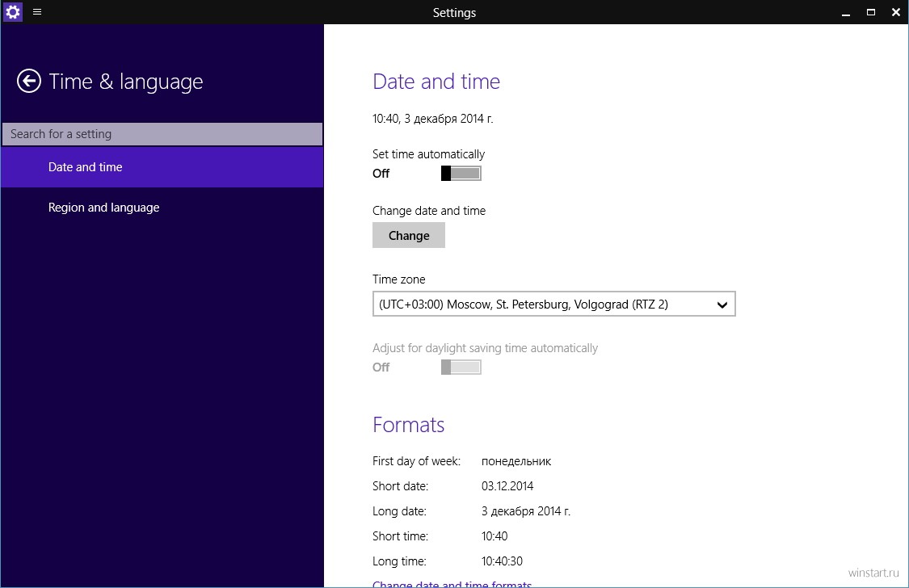Open the Time zone dropdown
Image resolution: width=909 pixels, height=588 pixels.
point(553,304)
